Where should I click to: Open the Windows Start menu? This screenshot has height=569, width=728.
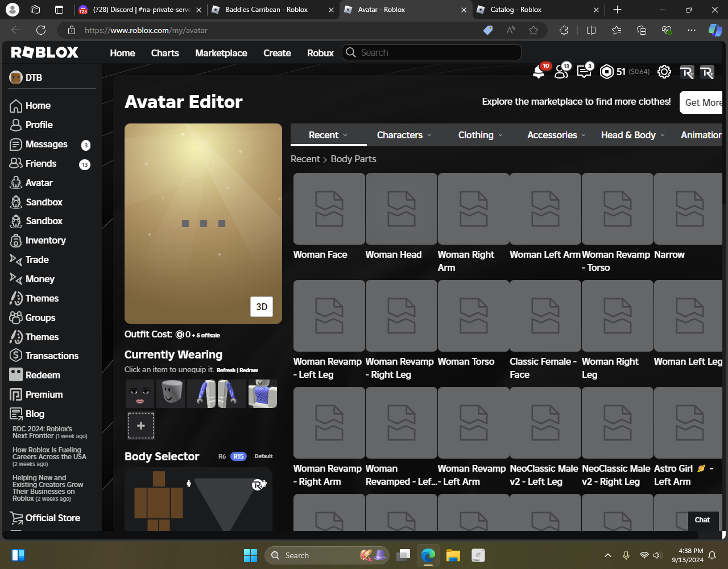250,555
